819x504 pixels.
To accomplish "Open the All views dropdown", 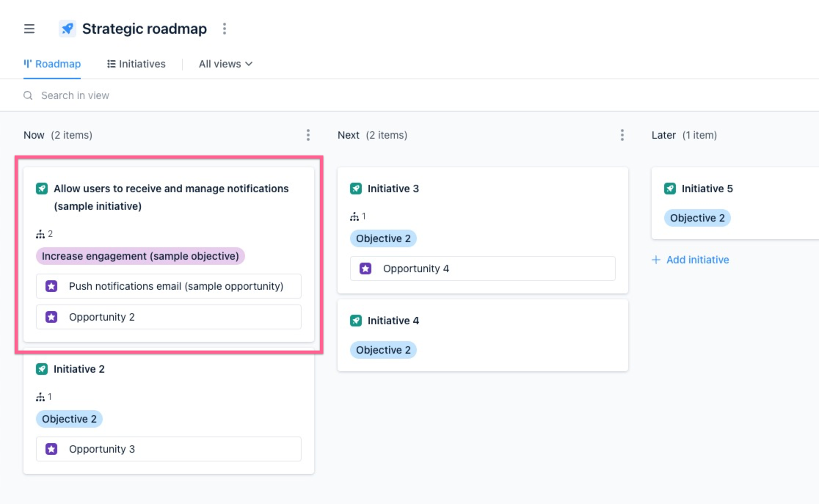I will pos(225,64).
